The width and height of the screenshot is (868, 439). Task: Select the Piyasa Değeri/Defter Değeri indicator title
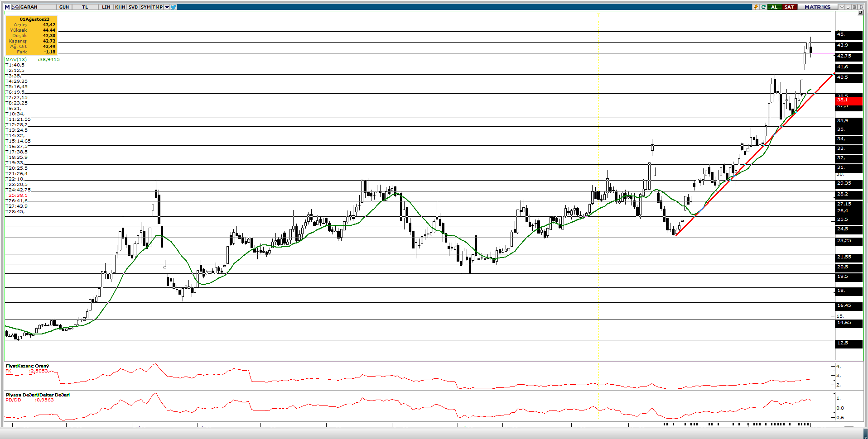pos(38,395)
